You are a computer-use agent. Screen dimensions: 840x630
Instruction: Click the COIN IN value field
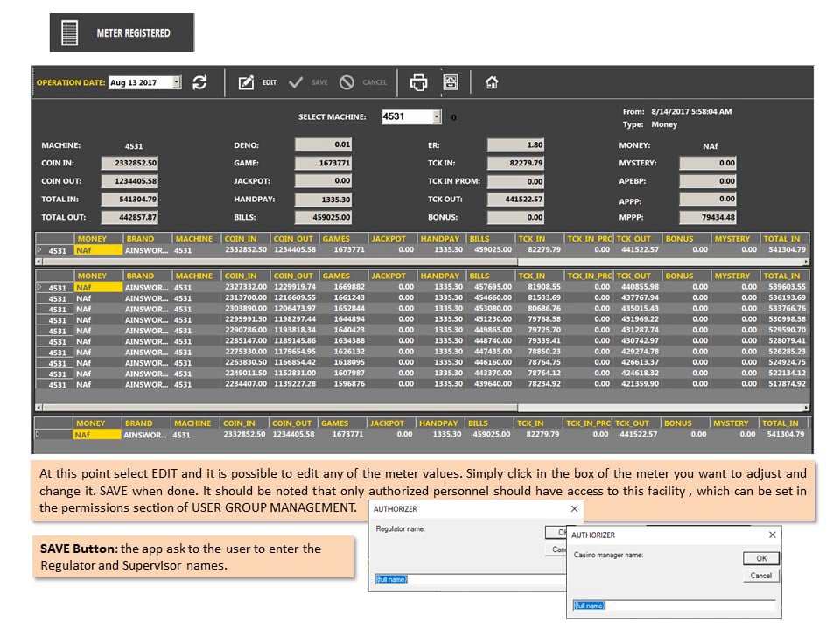coord(129,163)
